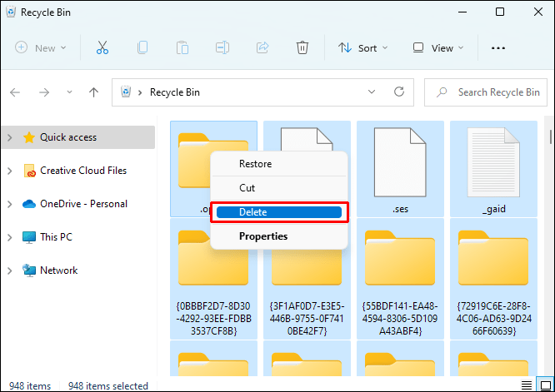Click the vertical scrollbar thumb
The width and height of the screenshot is (555, 392).
[551, 136]
